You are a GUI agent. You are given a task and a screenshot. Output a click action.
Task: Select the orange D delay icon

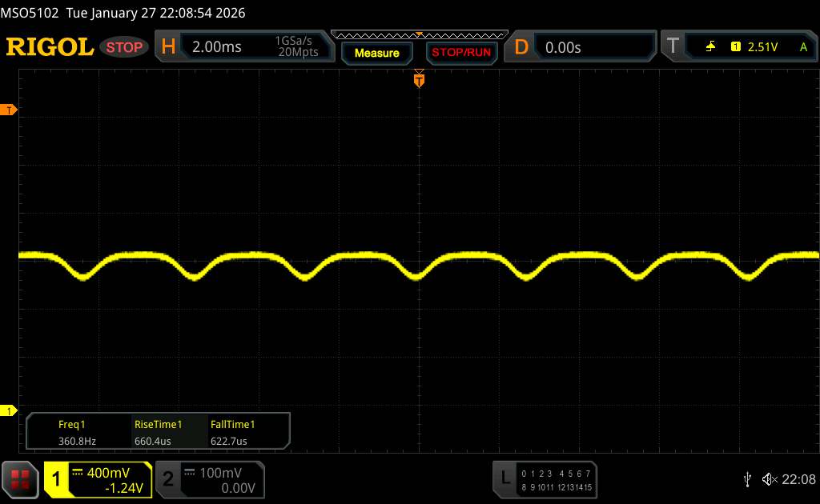pyautogui.click(x=521, y=47)
